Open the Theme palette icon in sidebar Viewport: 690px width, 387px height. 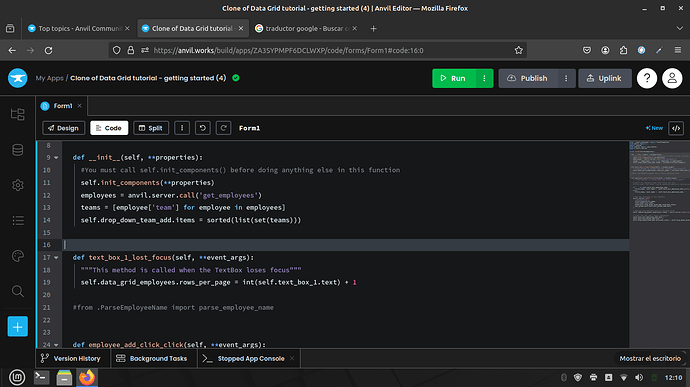(18, 256)
